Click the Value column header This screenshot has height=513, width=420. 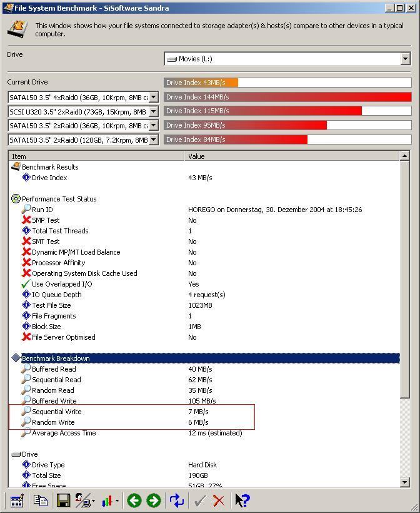(292, 156)
